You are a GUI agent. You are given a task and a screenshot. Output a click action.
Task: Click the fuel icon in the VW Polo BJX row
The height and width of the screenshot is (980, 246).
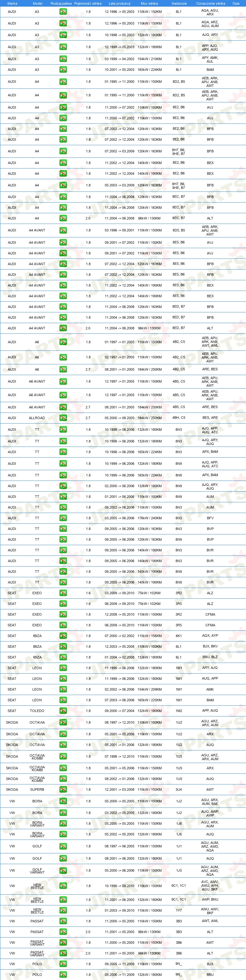pos(63,964)
